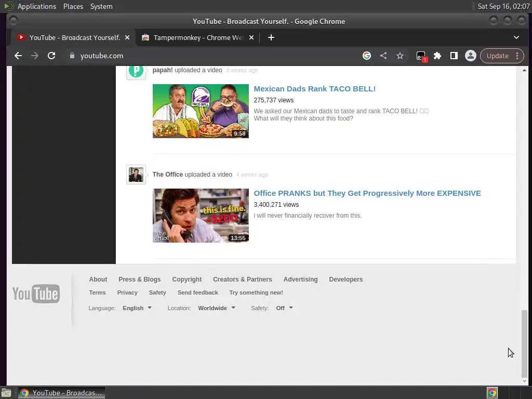Image resolution: width=532 pixels, height=399 pixels.
Task: Open the About footer link
Action: [x=98, y=279]
